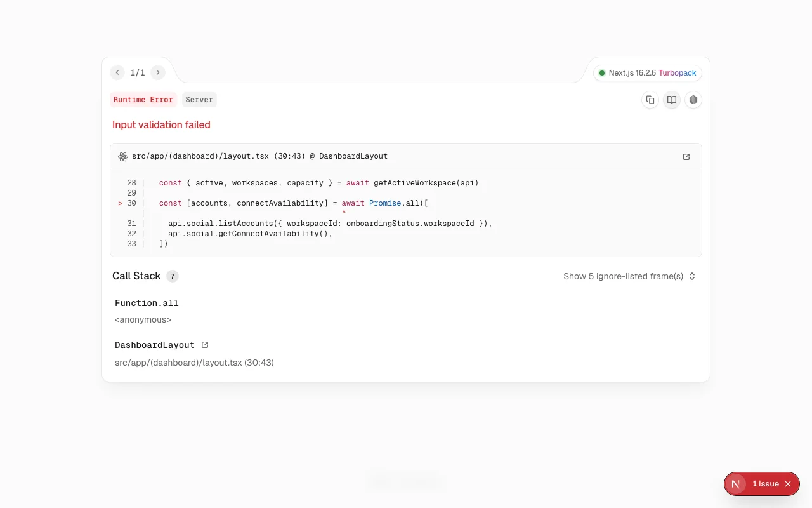Open Node.js debugging hexagon icon

[693, 100]
